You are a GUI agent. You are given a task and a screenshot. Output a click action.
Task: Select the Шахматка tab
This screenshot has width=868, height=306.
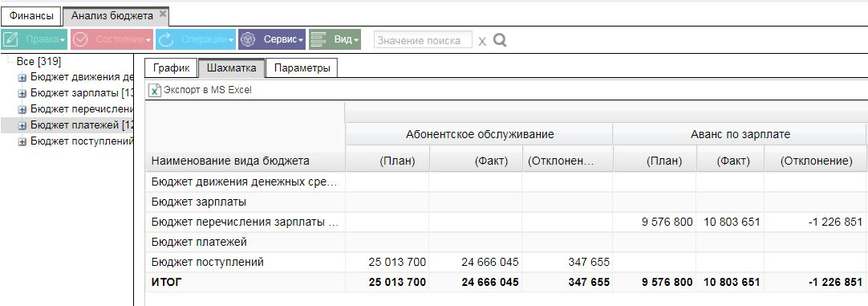coord(231,67)
